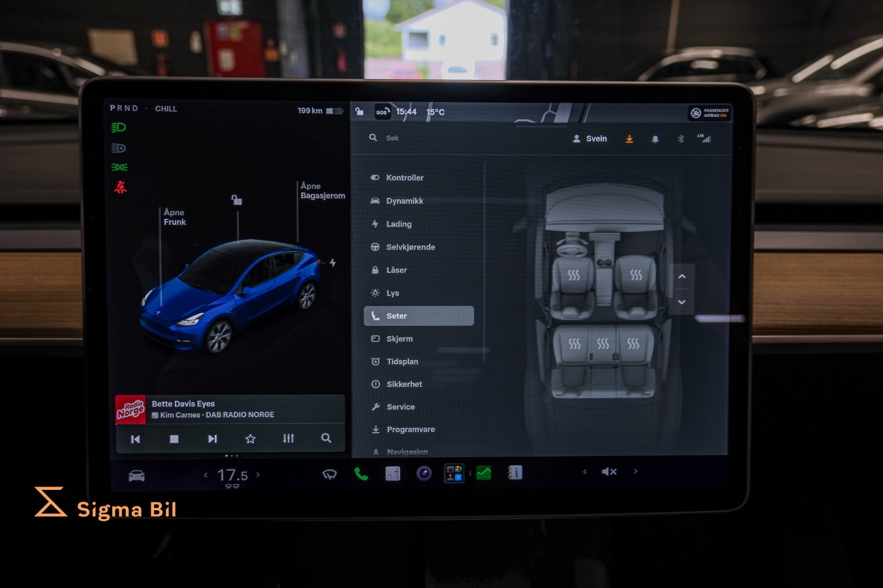Open the arcade/toybox app icon
Screen dimensions: 883x588
(454, 473)
